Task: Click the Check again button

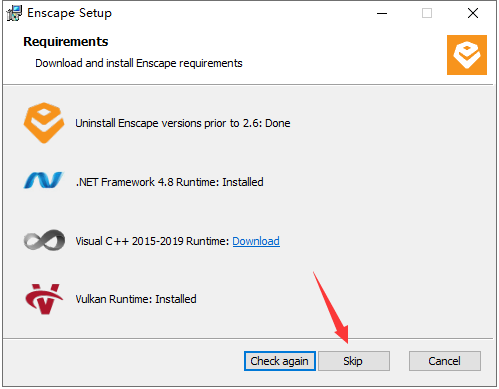Action: (x=280, y=361)
